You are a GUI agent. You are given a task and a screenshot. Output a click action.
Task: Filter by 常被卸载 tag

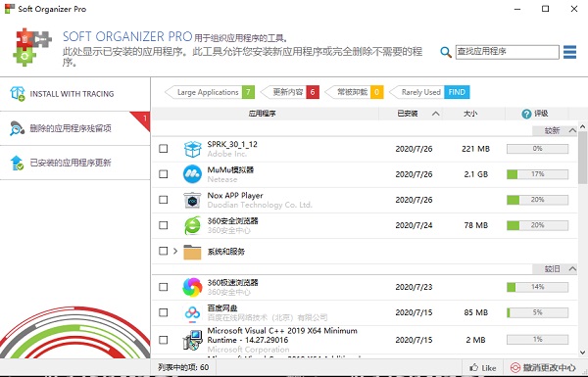tap(354, 92)
